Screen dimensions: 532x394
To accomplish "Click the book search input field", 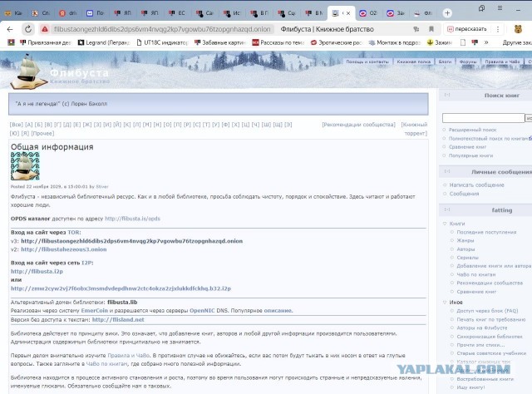I will coord(484,118).
